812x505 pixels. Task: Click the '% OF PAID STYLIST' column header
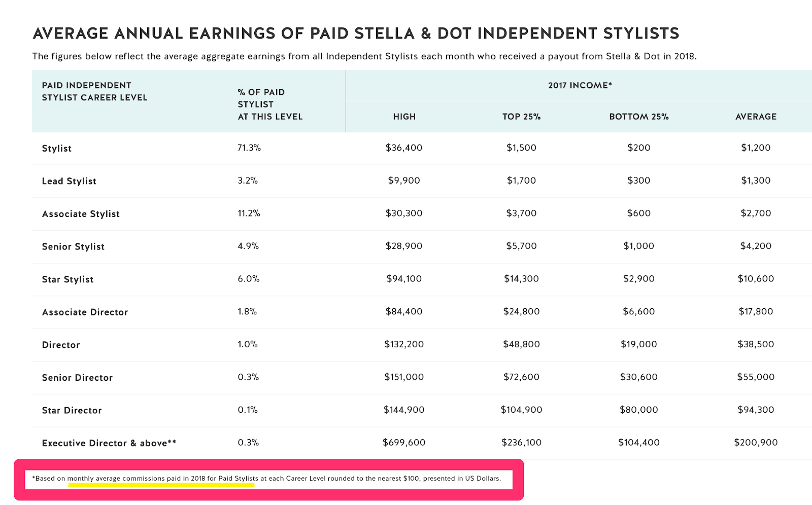270,104
